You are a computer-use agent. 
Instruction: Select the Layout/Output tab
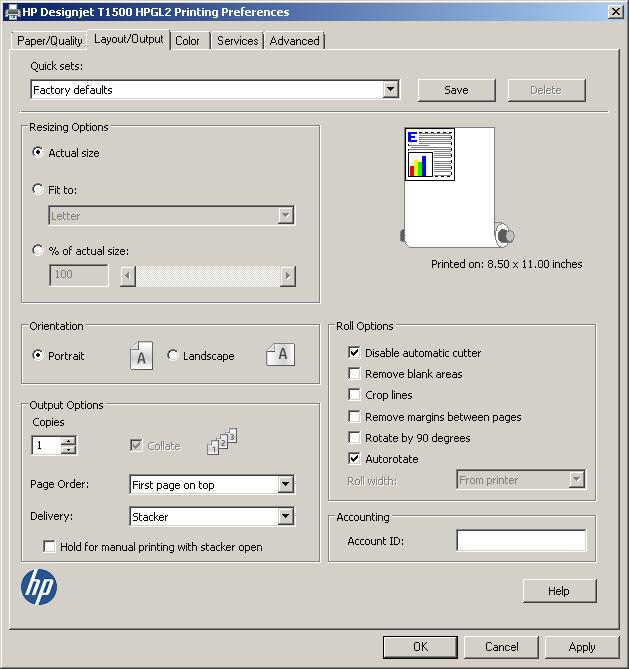coord(128,39)
